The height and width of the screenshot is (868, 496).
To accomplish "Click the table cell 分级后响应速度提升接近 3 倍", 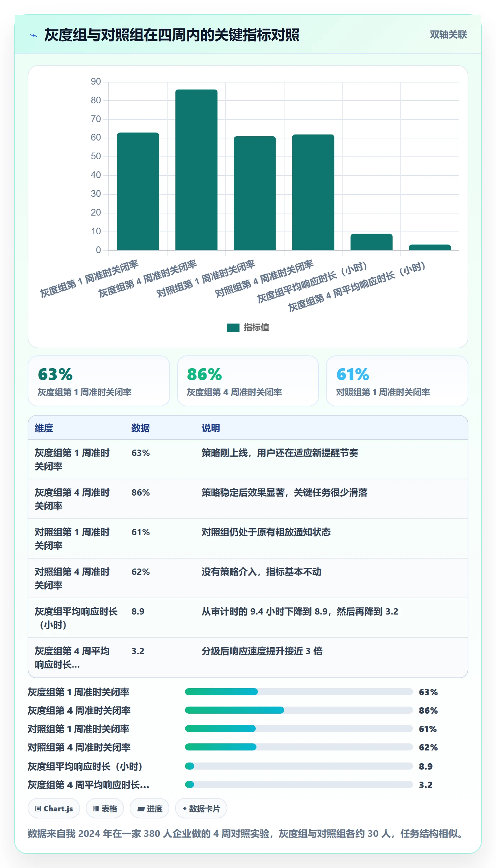I will coord(262,651).
